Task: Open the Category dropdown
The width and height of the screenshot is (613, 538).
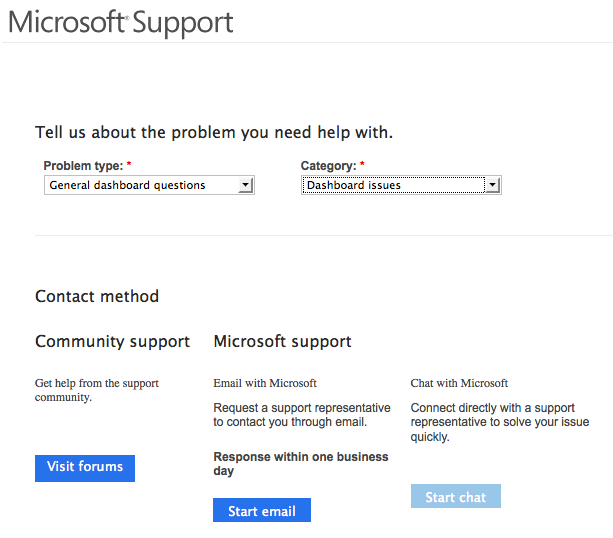Action: [392, 185]
